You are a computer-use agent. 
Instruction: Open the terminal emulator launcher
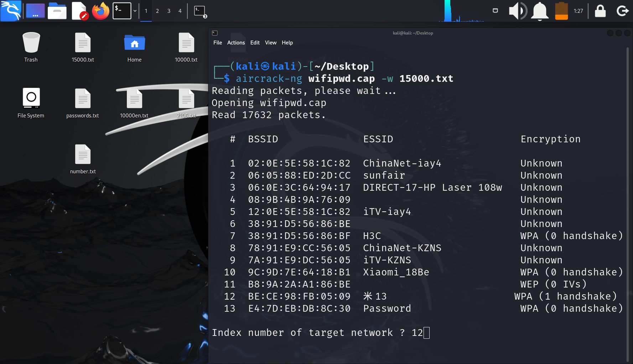tap(122, 11)
